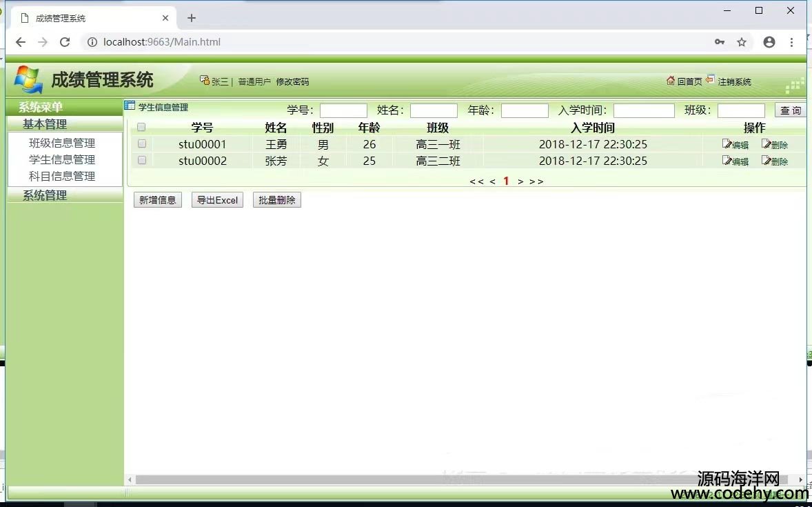Click the 班级 search input field
Screen dimensions: 812x507
click(x=741, y=110)
